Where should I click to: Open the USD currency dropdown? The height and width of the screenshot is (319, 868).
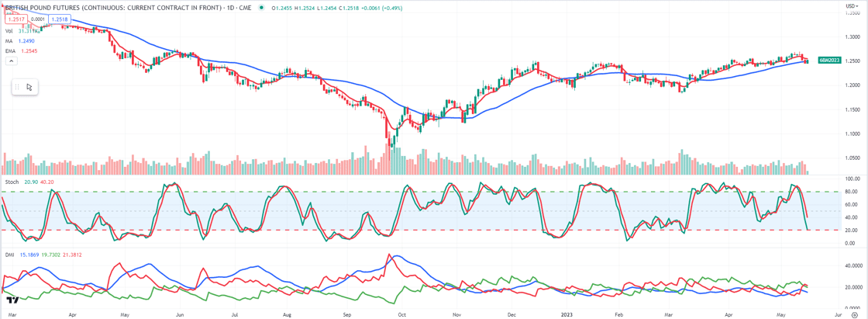tap(852, 5)
